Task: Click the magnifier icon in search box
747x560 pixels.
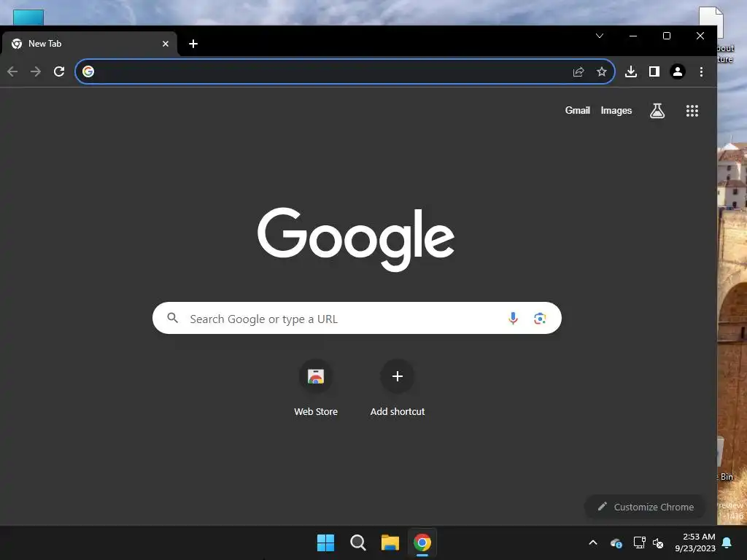Action: coord(172,318)
